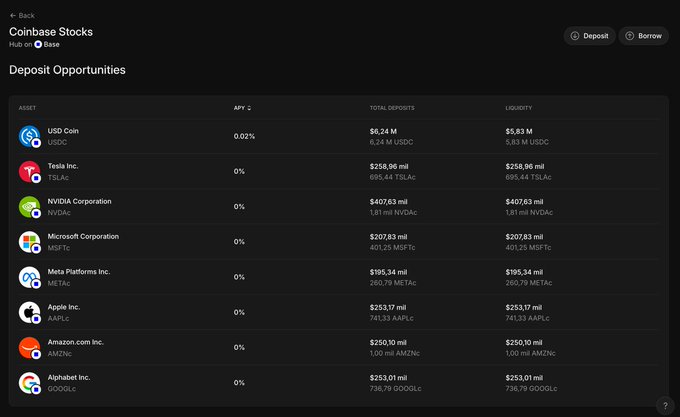Click the NVDAc ticker under NVIDIA Corporation
Image resolution: width=680 pixels, height=417 pixels.
click(59, 212)
